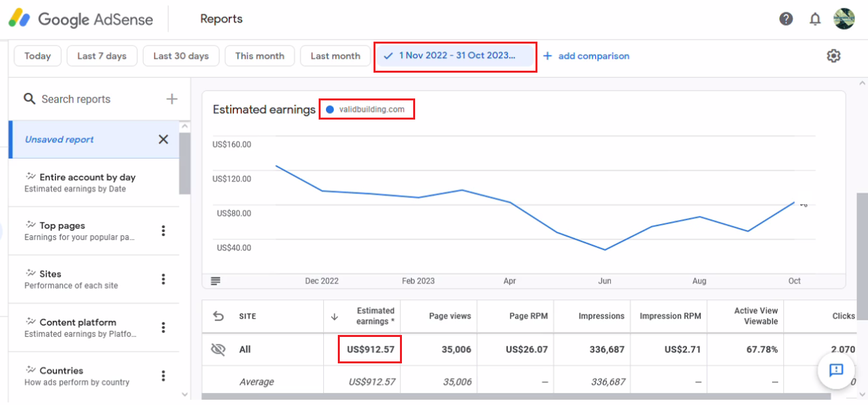
Task: Click the Google AdSense logo
Action: [x=81, y=19]
